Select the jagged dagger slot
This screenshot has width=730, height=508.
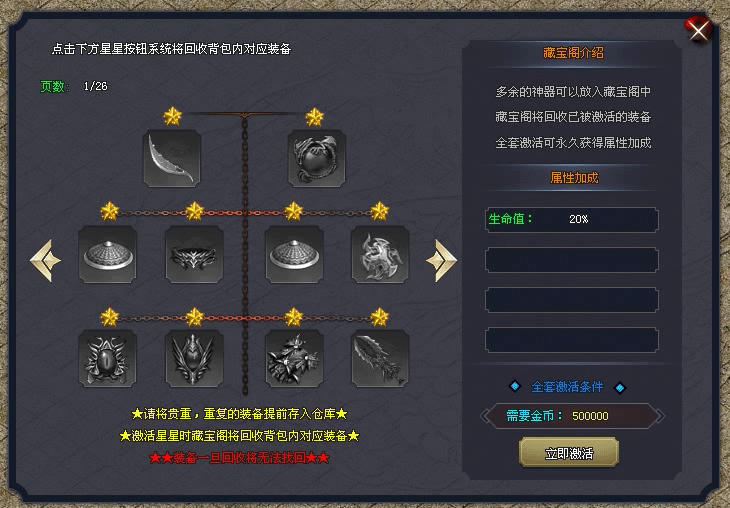(380, 359)
